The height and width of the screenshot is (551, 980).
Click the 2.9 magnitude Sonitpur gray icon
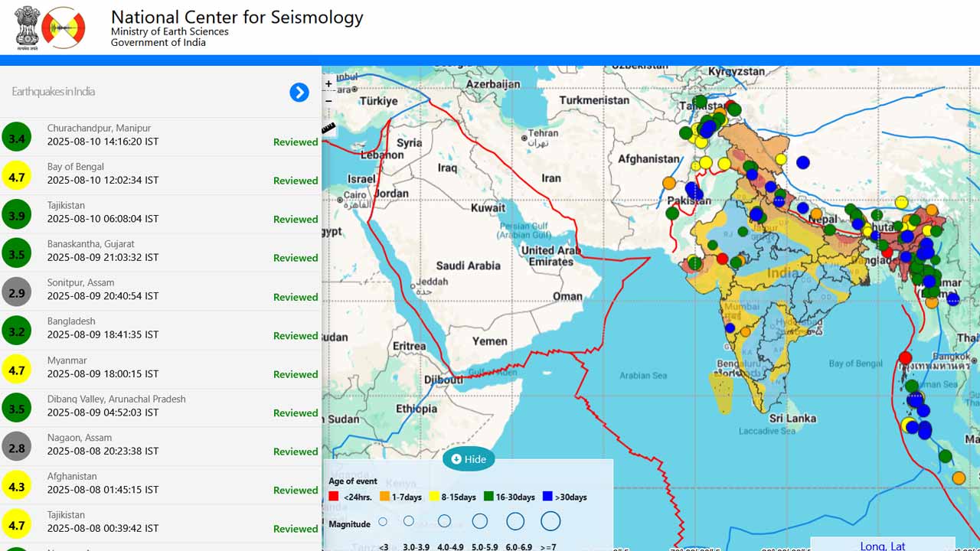(x=16, y=292)
